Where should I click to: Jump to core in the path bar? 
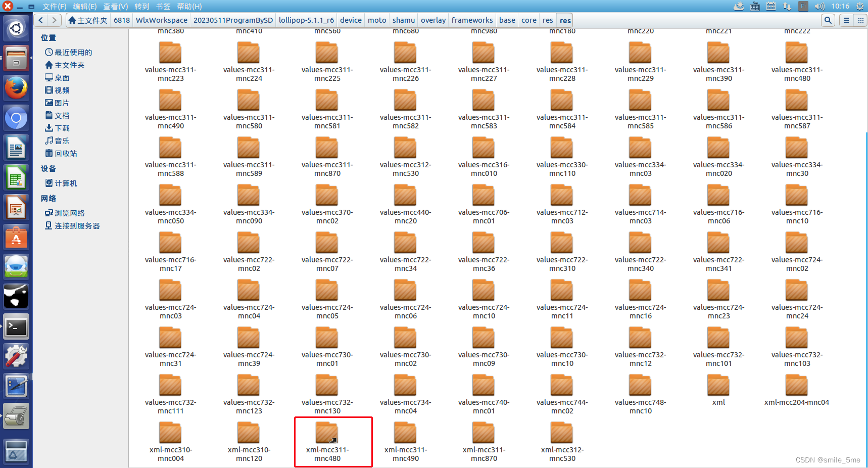pos(529,20)
